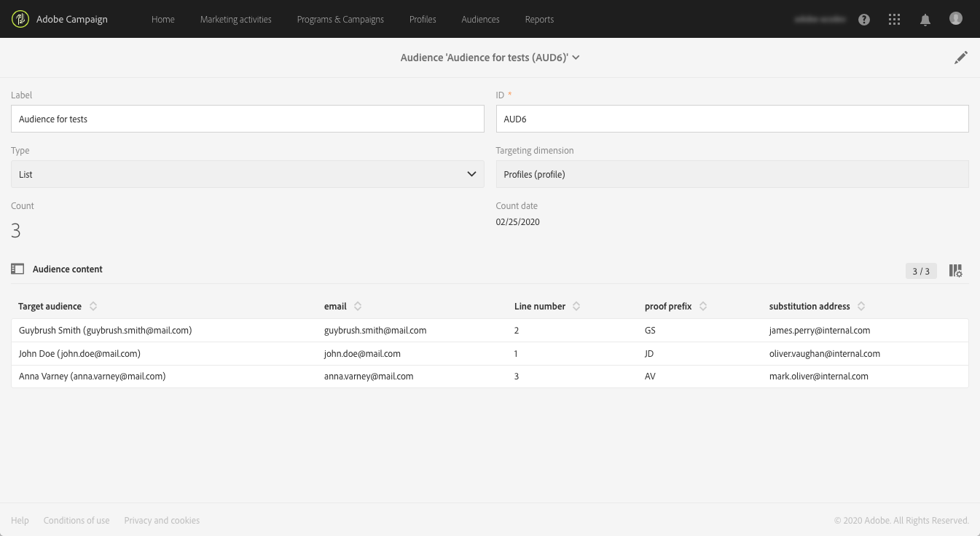Click the Adobe Campaign logo icon

[x=20, y=19]
